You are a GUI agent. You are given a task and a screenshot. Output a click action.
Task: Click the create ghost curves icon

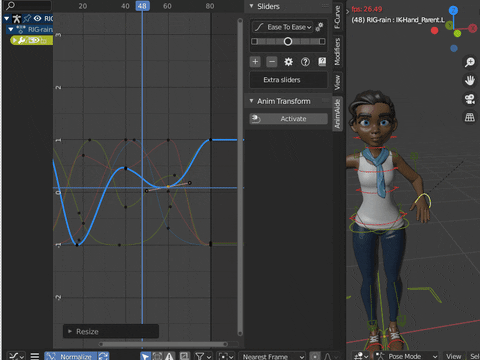coord(184,356)
